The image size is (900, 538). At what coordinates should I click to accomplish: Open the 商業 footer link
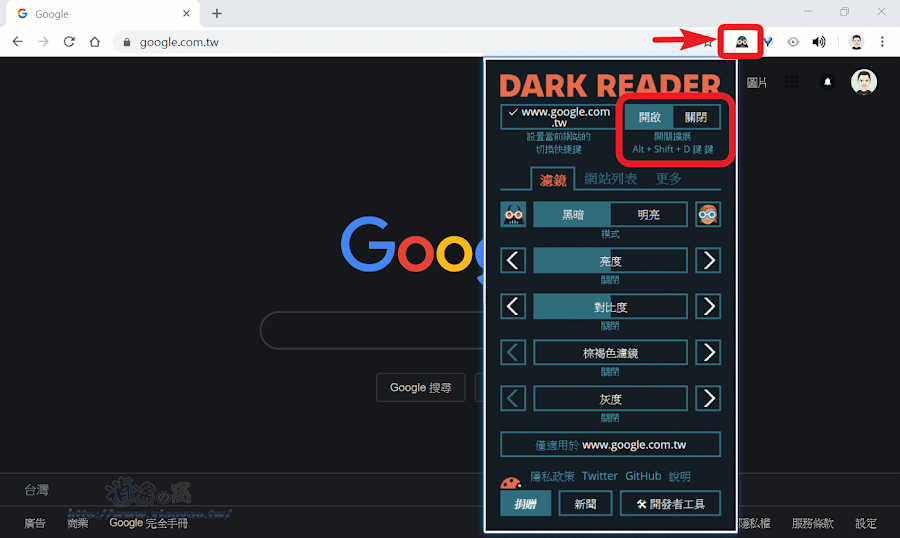tap(77, 523)
